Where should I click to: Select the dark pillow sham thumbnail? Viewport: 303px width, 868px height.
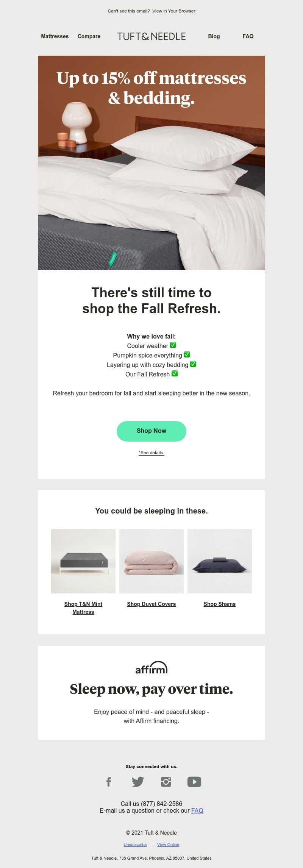[x=220, y=561]
